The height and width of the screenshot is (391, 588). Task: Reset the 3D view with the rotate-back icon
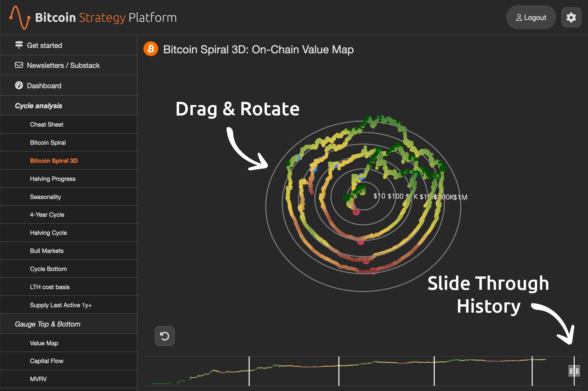165,336
